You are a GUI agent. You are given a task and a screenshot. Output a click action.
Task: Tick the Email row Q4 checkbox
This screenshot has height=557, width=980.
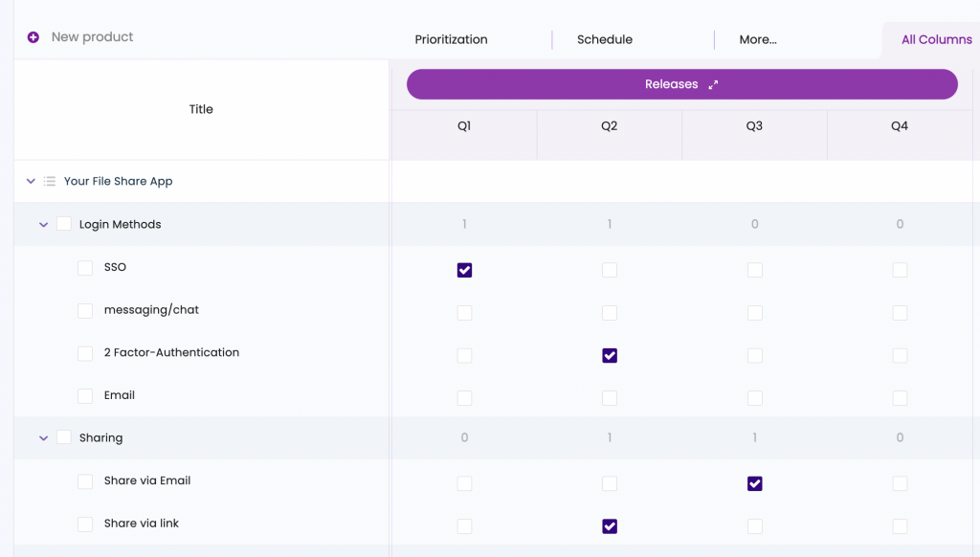[900, 398]
